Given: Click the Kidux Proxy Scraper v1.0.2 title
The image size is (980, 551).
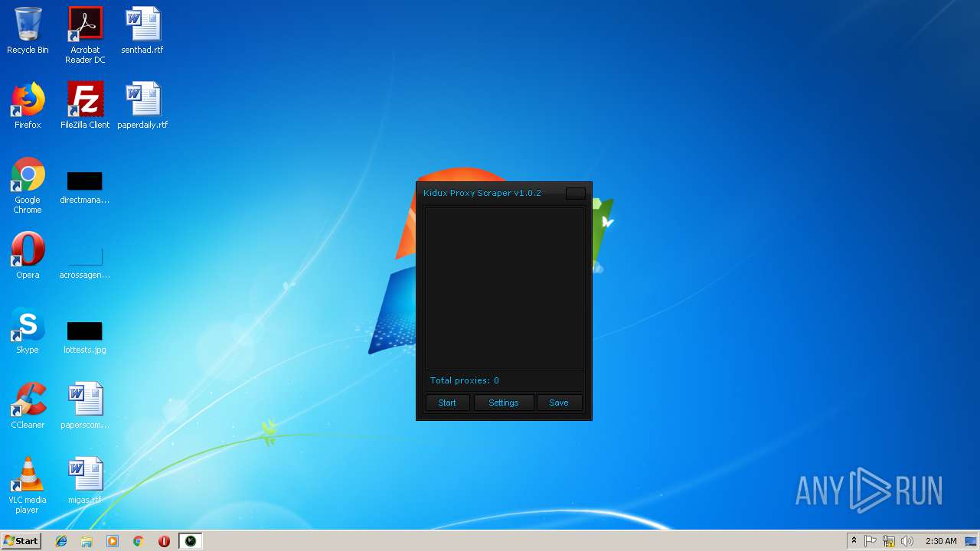Looking at the screenshot, I should click(x=482, y=193).
